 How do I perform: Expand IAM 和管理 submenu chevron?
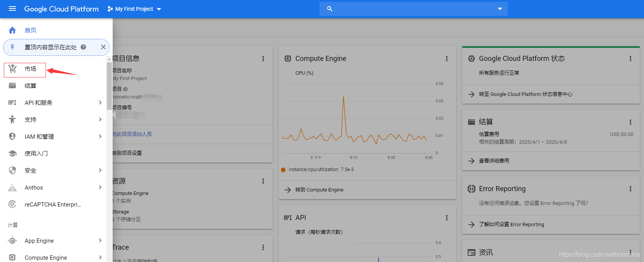[x=100, y=136]
